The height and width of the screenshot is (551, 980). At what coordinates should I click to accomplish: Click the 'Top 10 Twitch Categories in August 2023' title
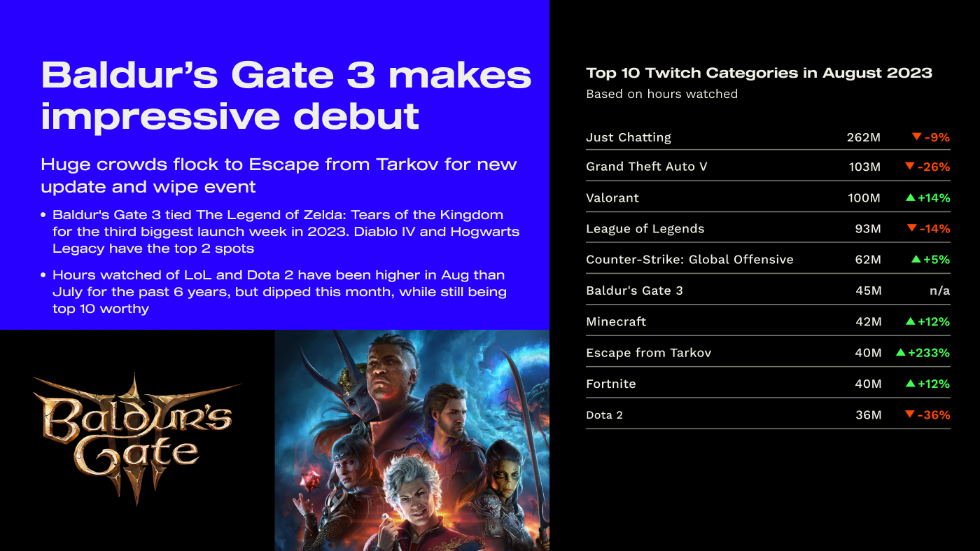759,73
